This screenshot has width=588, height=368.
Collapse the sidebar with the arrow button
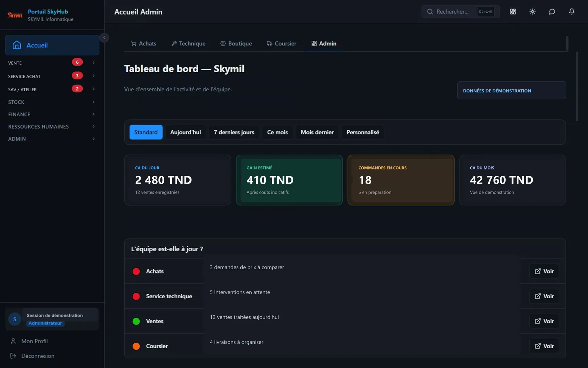[x=104, y=38]
